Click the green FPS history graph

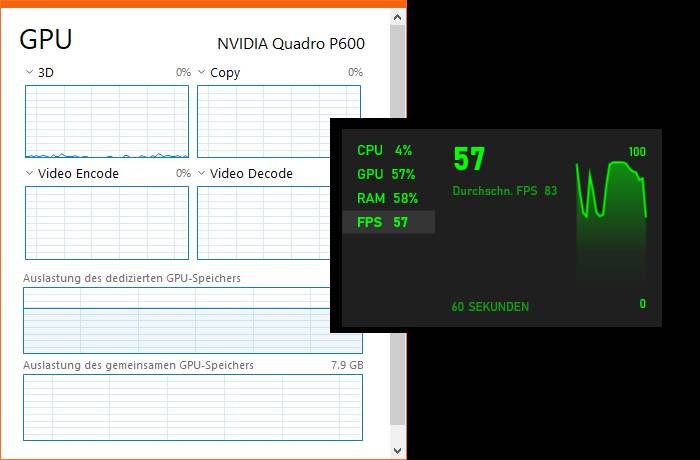click(x=612, y=221)
